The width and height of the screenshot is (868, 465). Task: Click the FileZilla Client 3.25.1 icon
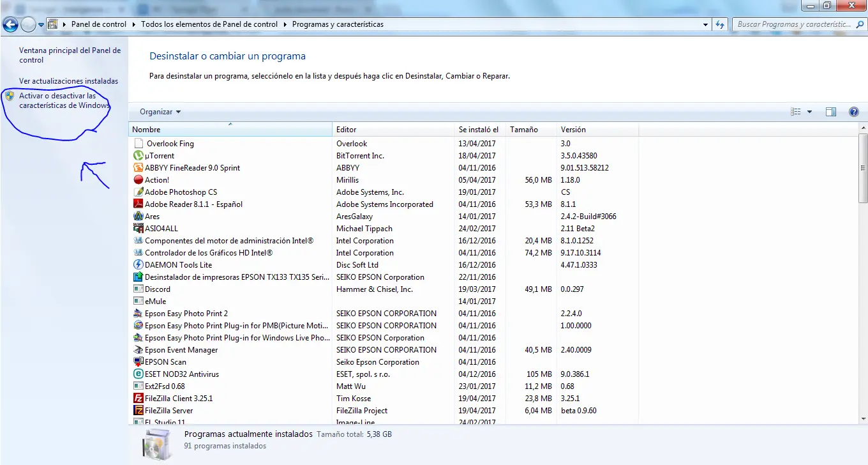pyautogui.click(x=138, y=399)
